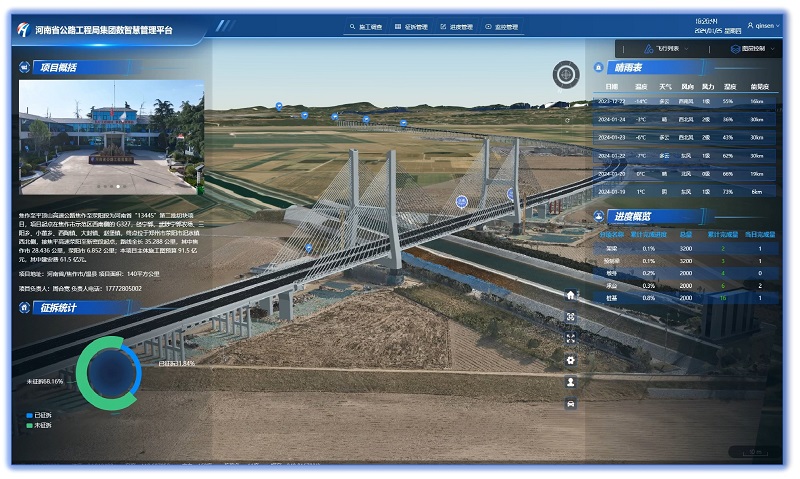Expand the 图层控制 dropdown
Image resolution: width=800 pixels, height=479 pixels.
pos(746,48)
